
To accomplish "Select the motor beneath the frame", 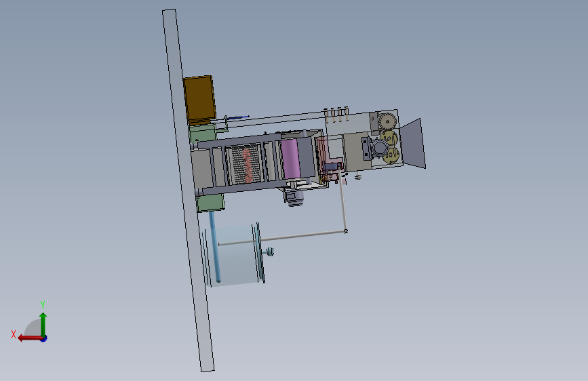I will (294, 196).
